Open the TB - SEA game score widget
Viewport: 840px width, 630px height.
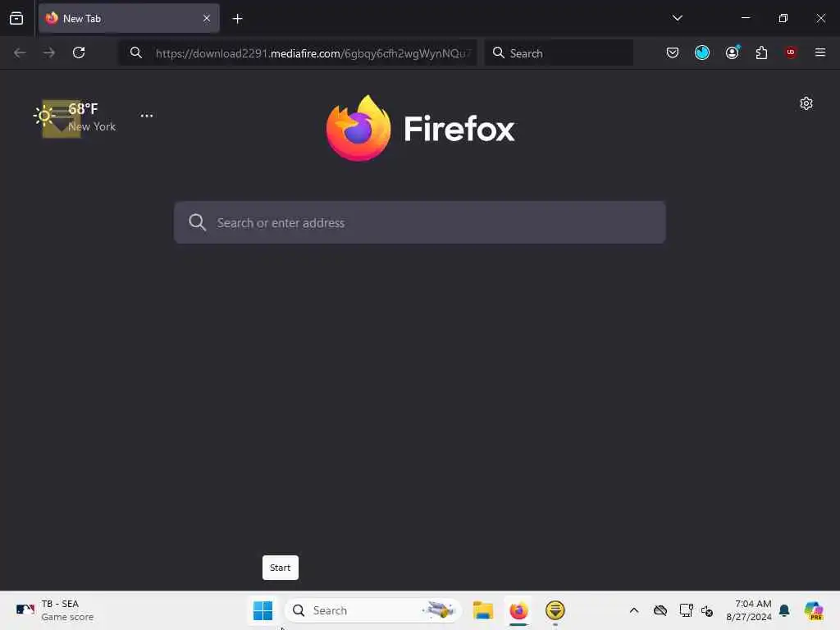[x=55, y=610]
